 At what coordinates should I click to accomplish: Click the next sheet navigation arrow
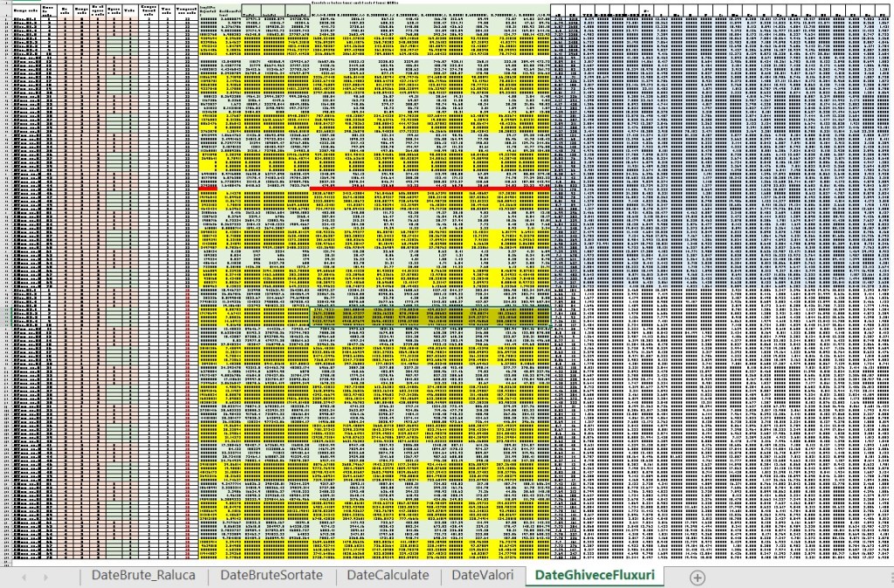click(x=45, y=577)
